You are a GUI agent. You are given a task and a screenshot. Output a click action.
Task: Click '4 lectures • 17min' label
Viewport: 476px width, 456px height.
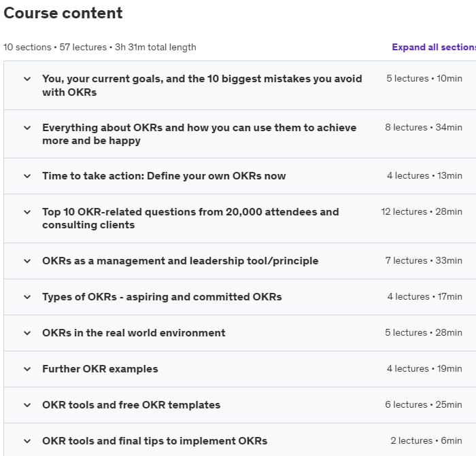[x=425, y=297]
